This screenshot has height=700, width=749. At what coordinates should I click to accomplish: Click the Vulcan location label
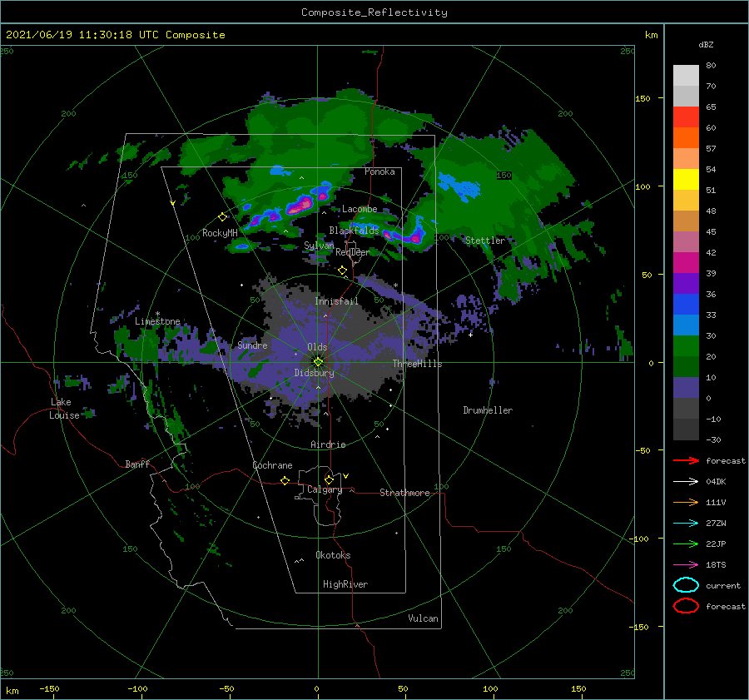[423, 618]
